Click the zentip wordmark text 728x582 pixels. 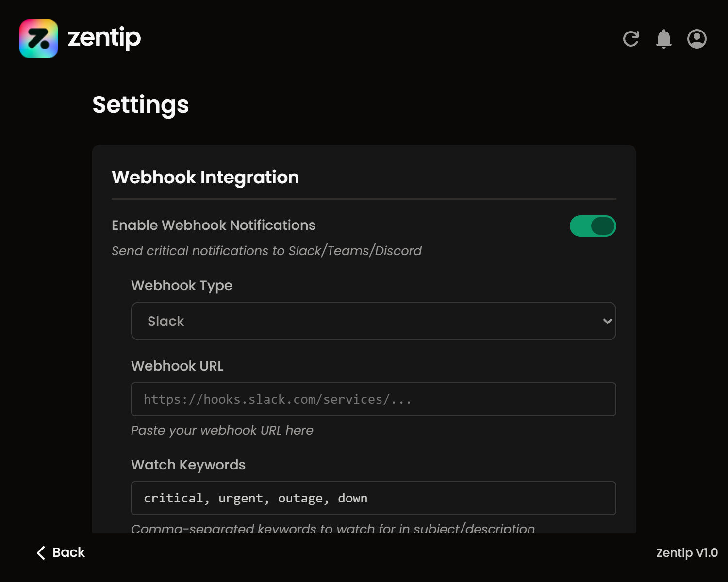click(x=104, y=38)
